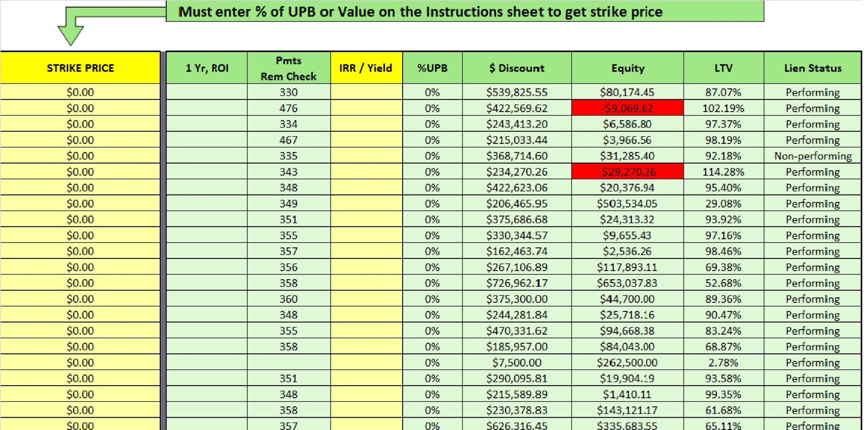The height and width of the screenshot is (430, 868).
Task: Click the green down arrow graphic
Action: click(x=71, y=34)
